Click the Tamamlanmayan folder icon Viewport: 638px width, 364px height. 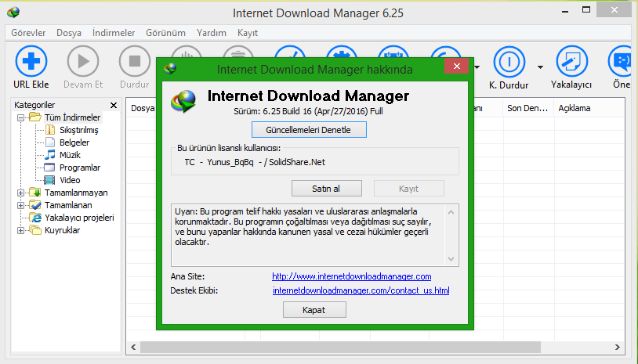coord(35,192)
